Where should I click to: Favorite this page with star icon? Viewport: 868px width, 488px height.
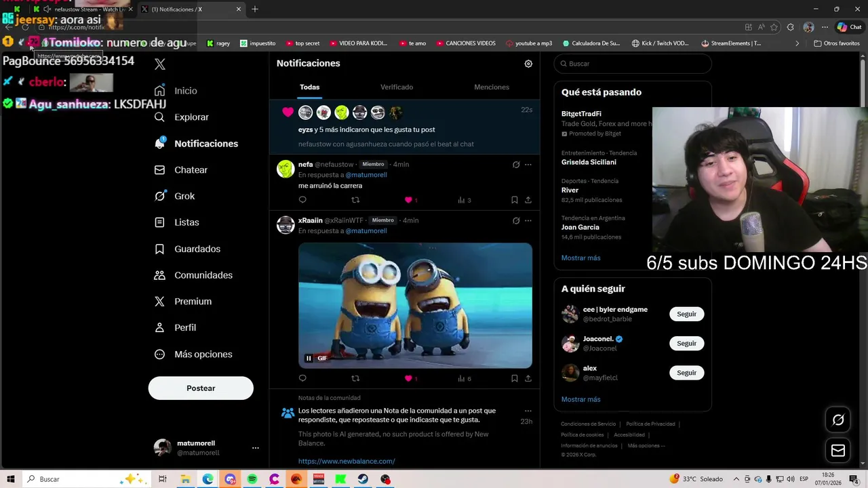774,27
